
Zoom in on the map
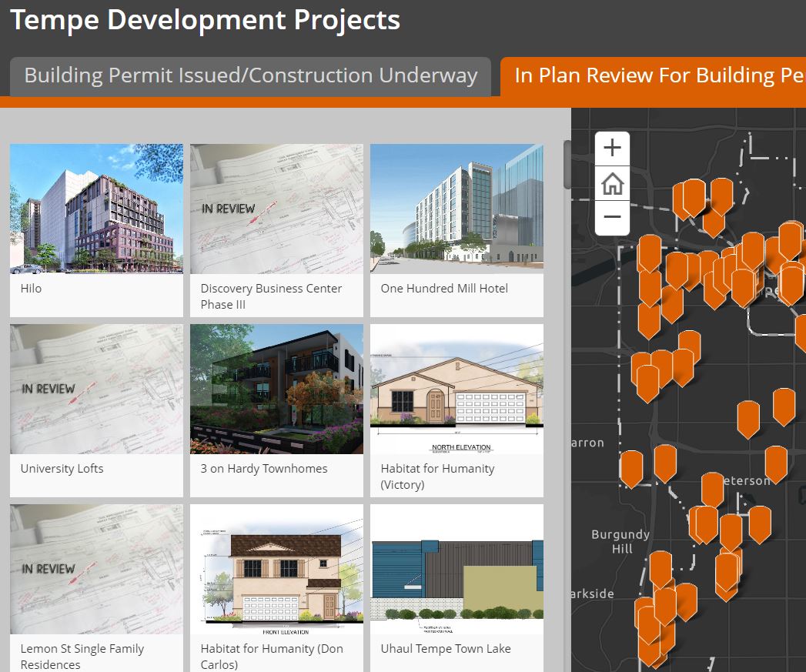(x=612, y=148)
